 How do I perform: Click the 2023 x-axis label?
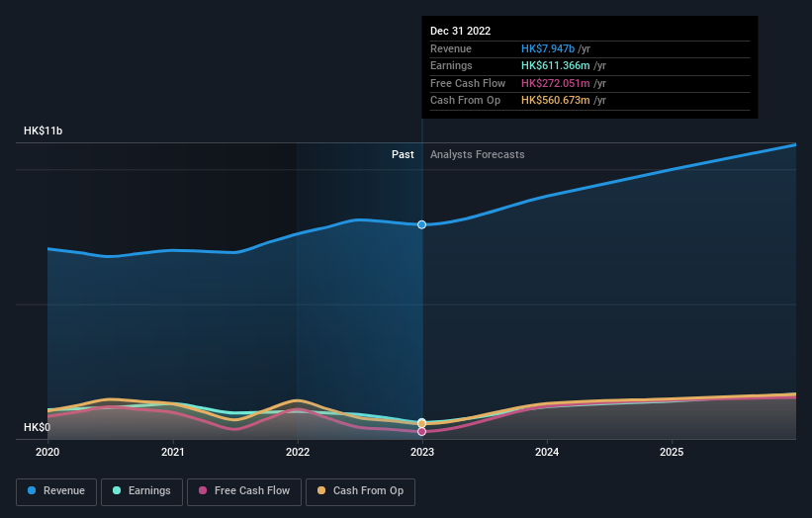[x=422, y=453]
